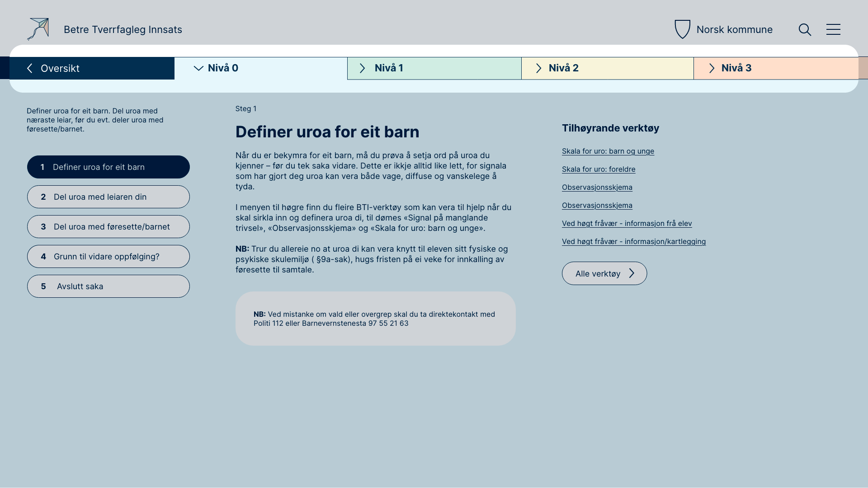This screenshot has height=488, width=868.
Task: Expand the Nivå 1 chevron
Action: click(362, 68)
